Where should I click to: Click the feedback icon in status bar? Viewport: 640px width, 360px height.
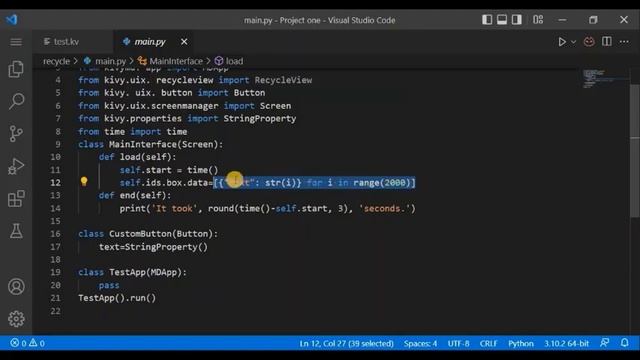coord(605,343)
